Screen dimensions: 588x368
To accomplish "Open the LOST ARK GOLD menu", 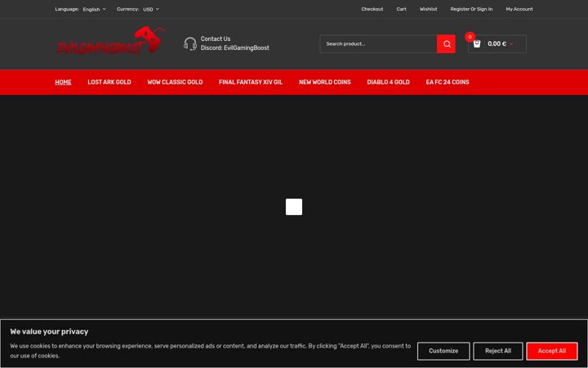I will coord(109,83).
